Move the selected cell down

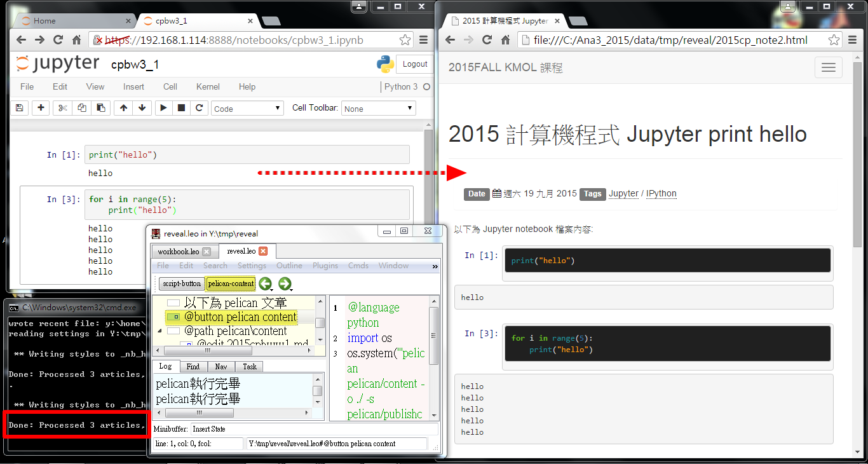pyautogui.click(x=142, y=108)
